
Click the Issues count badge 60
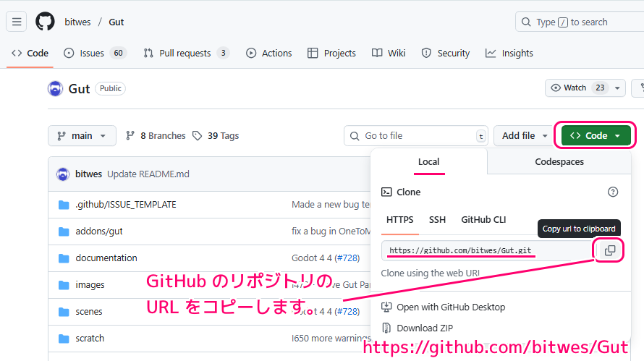(x=118, y=53)
